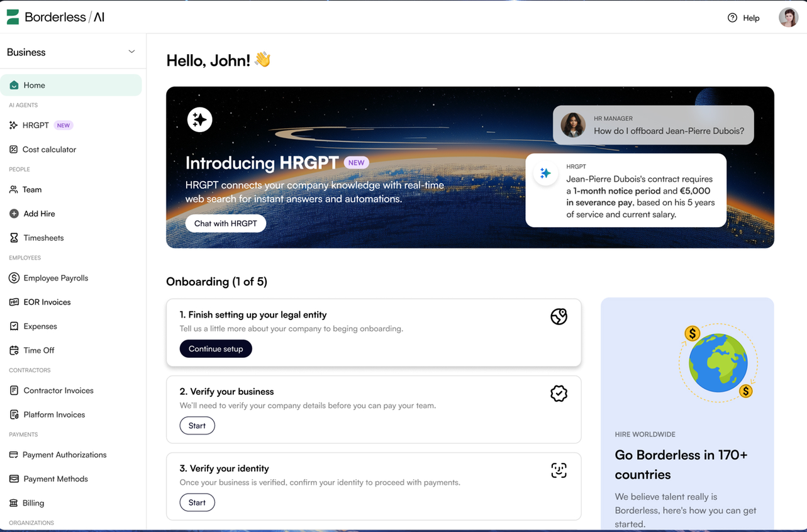Click the Cost calculator icon
807x532 pixels.
click(13, 150)
